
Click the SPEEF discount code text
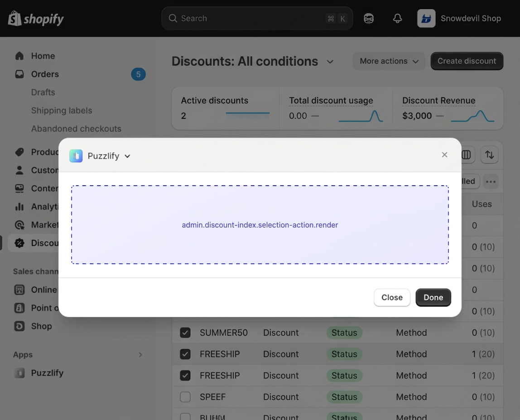pos(212,397)
